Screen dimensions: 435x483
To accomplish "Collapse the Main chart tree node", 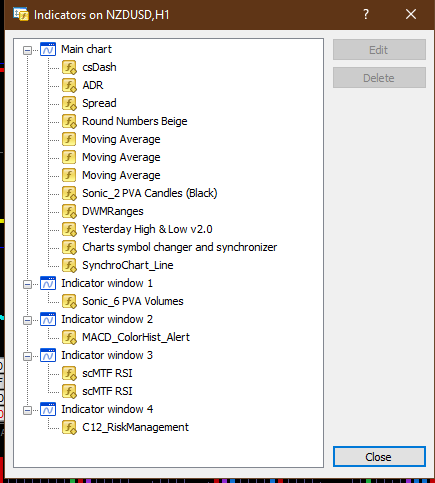I will click(27, 50).
